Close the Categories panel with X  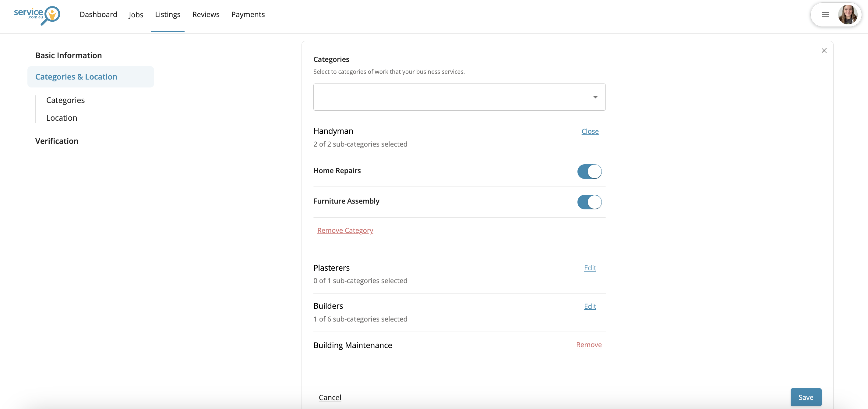click(824, 51)
